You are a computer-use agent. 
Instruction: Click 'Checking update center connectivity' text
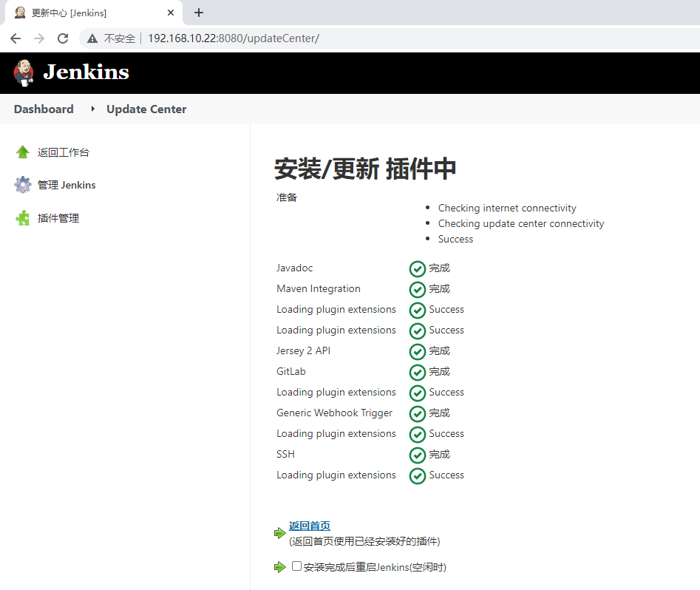point(521,223)
